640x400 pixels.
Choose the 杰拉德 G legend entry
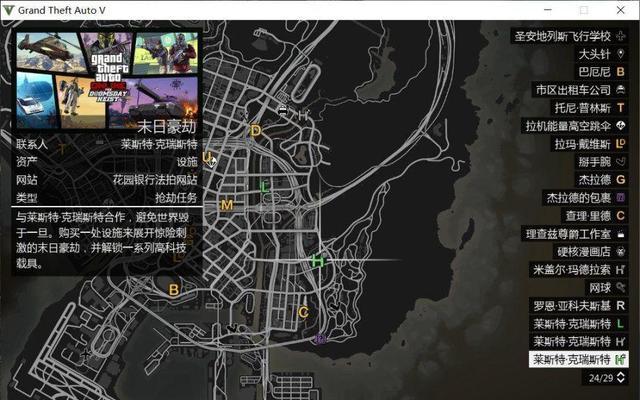(x=601, y=180)
